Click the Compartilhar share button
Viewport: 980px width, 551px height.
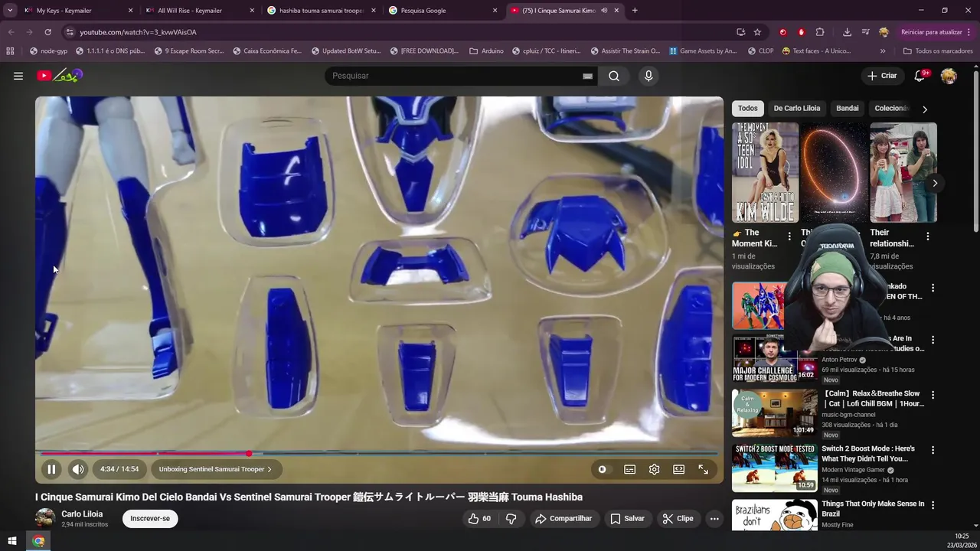(563, 518)
